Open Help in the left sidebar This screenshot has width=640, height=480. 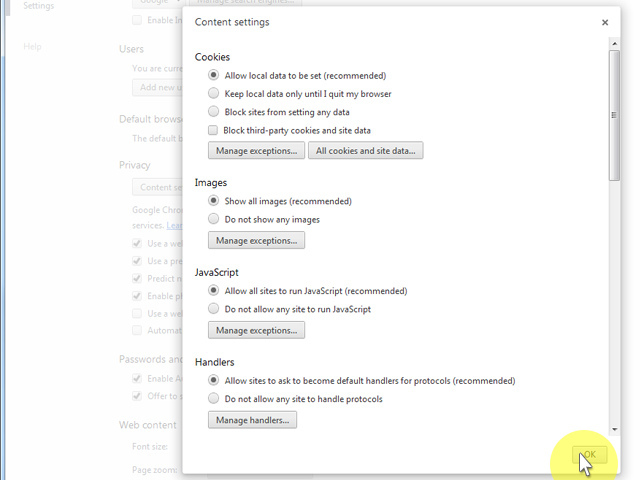[32, 47]
